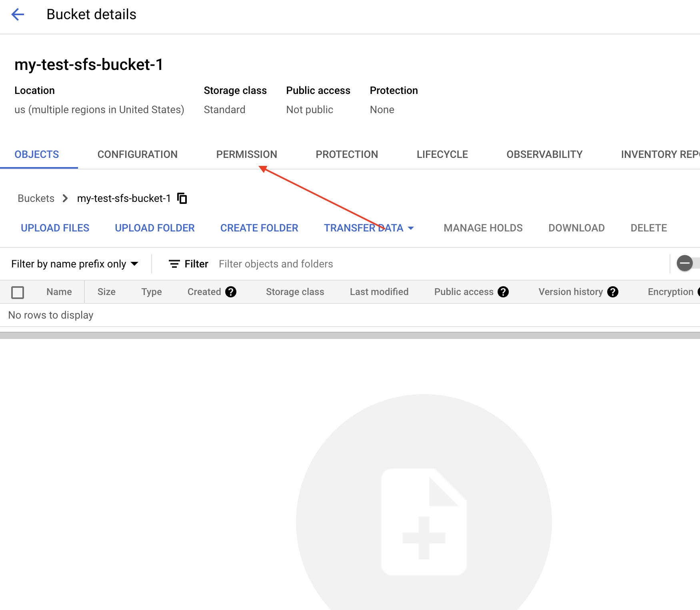Click the Public access column help icon

503,292
